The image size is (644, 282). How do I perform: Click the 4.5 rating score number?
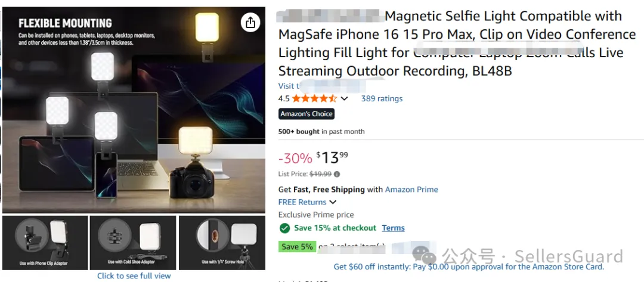[x=284, y=98]
